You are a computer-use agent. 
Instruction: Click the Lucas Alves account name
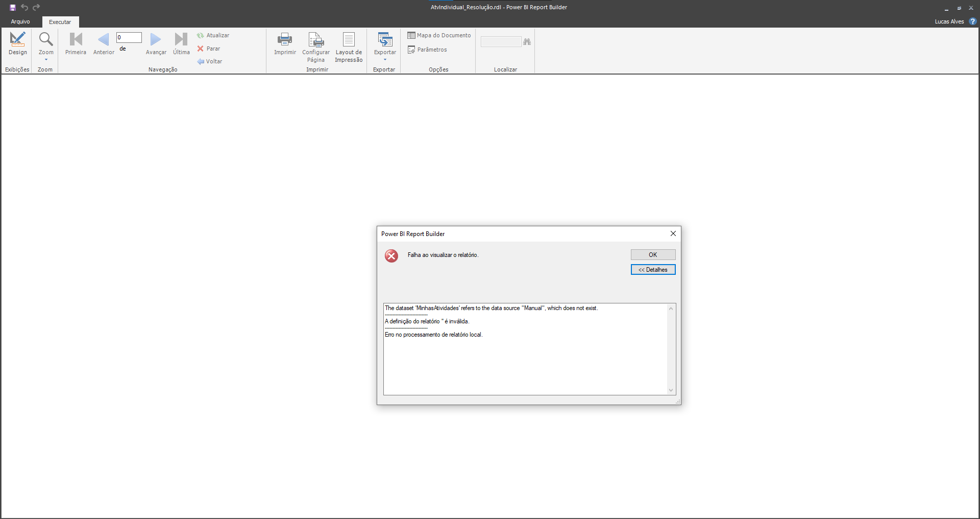coord(949,21)
